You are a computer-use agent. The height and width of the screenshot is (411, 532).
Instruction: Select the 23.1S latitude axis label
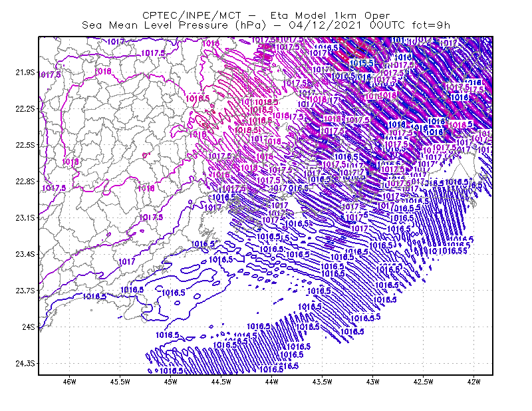pos(25,217)
